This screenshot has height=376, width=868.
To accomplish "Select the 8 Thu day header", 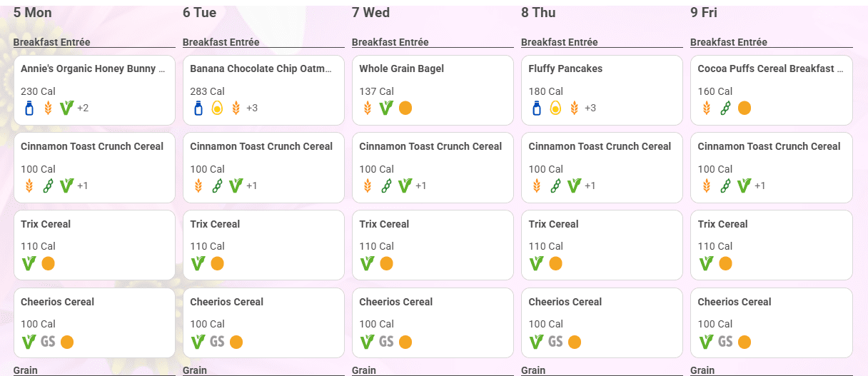I will 539,12.
